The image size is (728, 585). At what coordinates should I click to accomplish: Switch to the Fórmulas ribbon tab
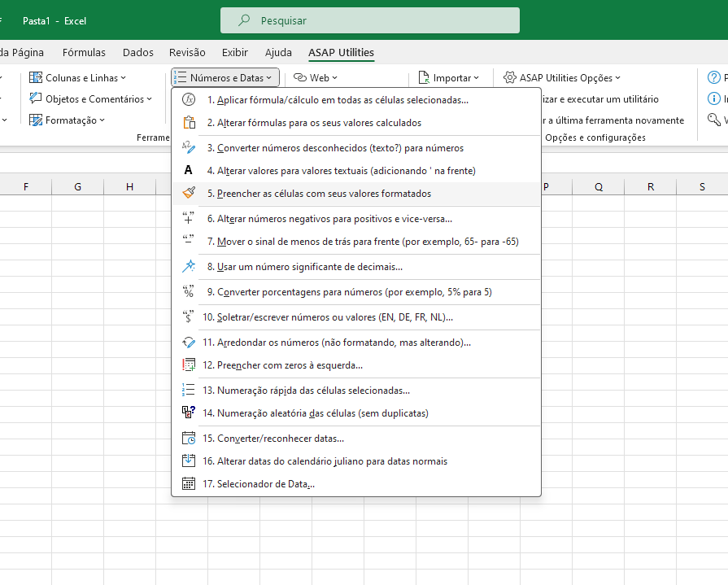[84, 52]
